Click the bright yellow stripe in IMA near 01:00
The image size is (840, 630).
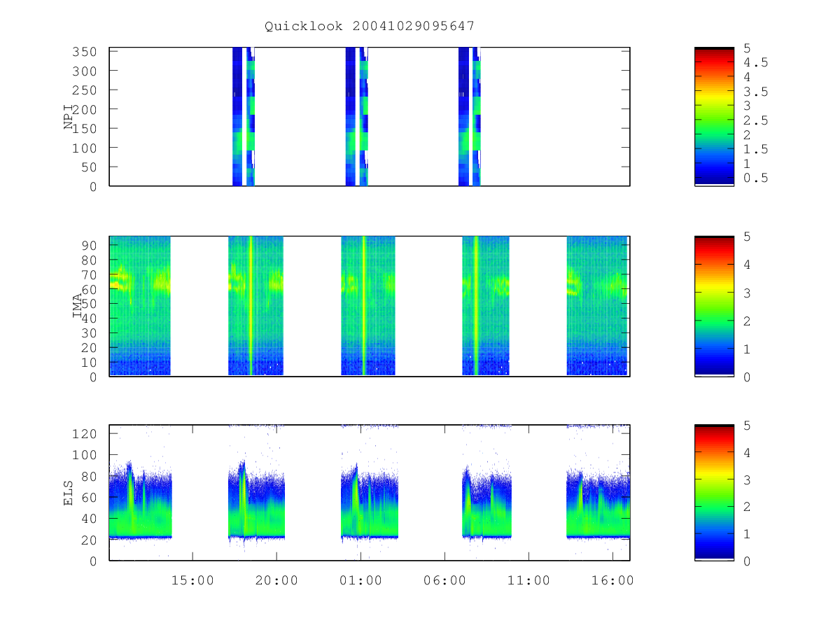coord(363,306)
